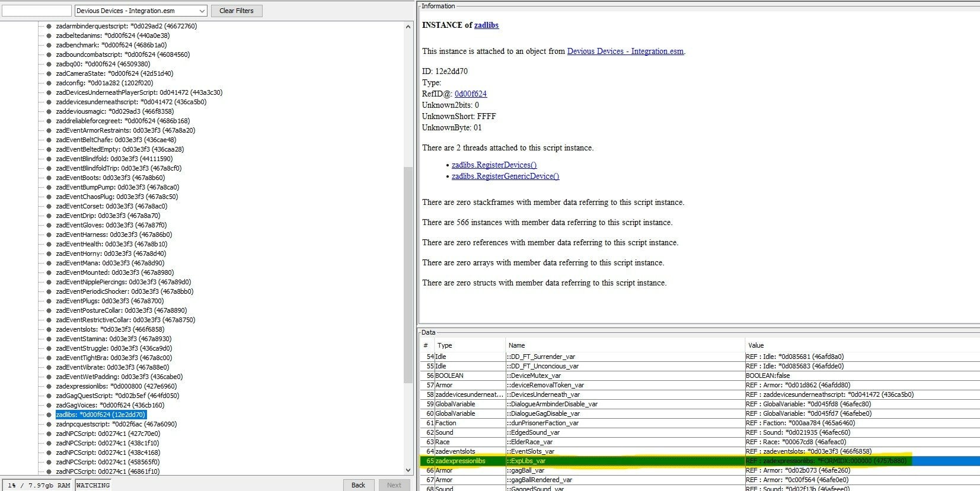Screen dimensions: 980x491
Task: Select zadDevicesUnderneathPlayerScript row
Action: pyautogui.click(x=139, y=92)
